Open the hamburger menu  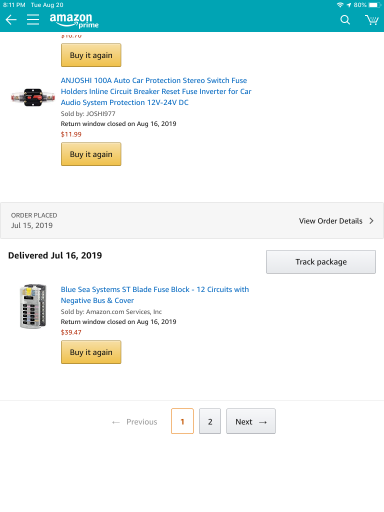point(33,20)
